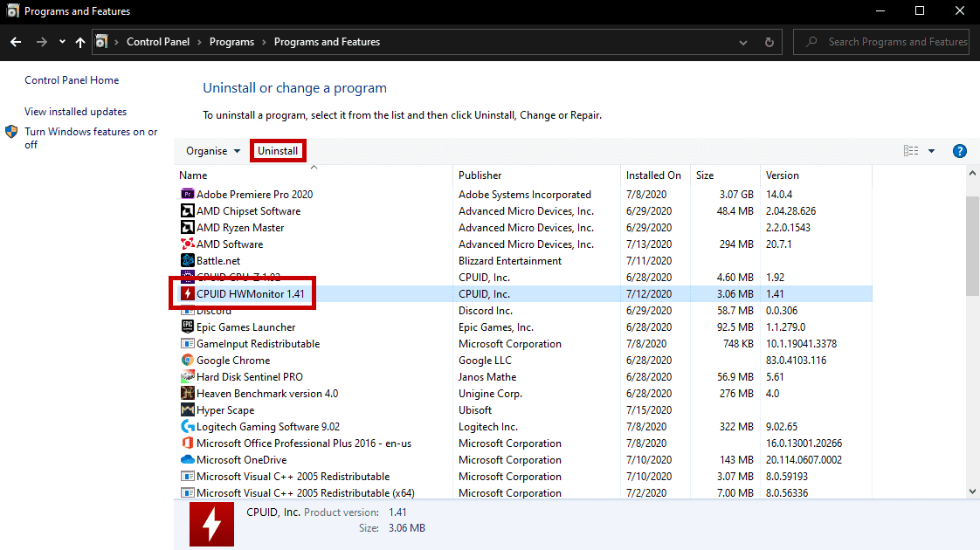Screen dimensions: 980x550
Task: Expand recent locations dropdown near navigation arrows
Action: 62,42
